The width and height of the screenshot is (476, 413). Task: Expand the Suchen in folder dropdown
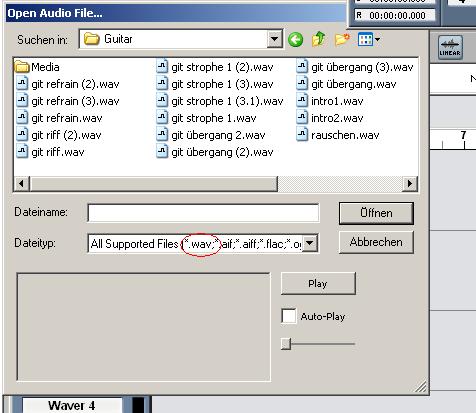(x=274, y=39)
